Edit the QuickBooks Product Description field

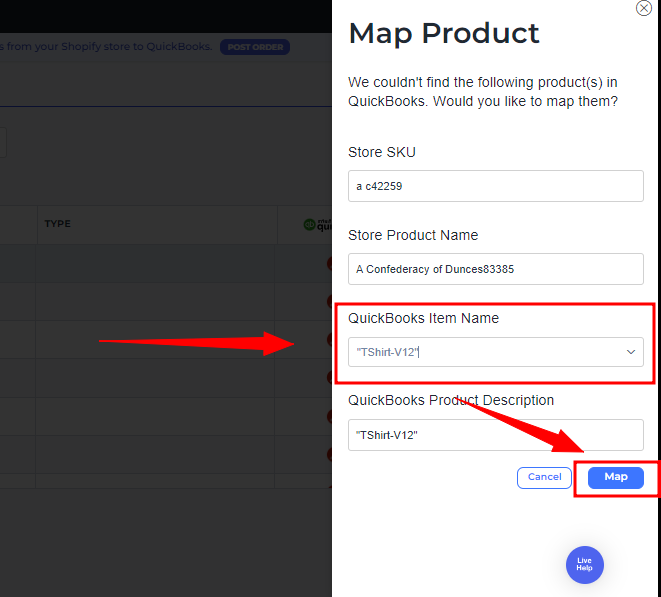coord(495,435)
